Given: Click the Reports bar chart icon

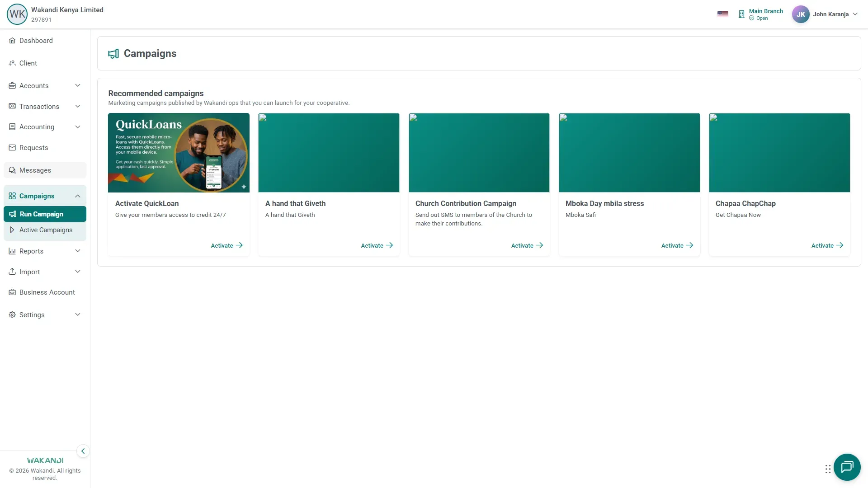Looking at the screenshot, I should point(12,251).
